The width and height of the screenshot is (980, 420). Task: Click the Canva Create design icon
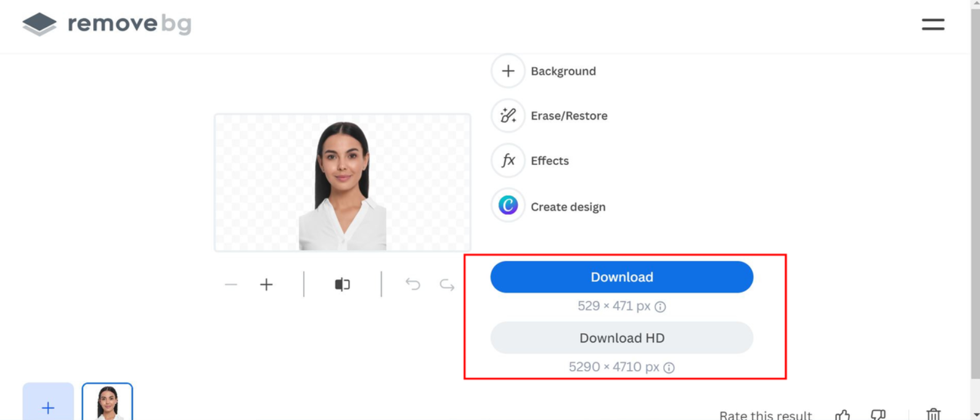coord(508,205)
